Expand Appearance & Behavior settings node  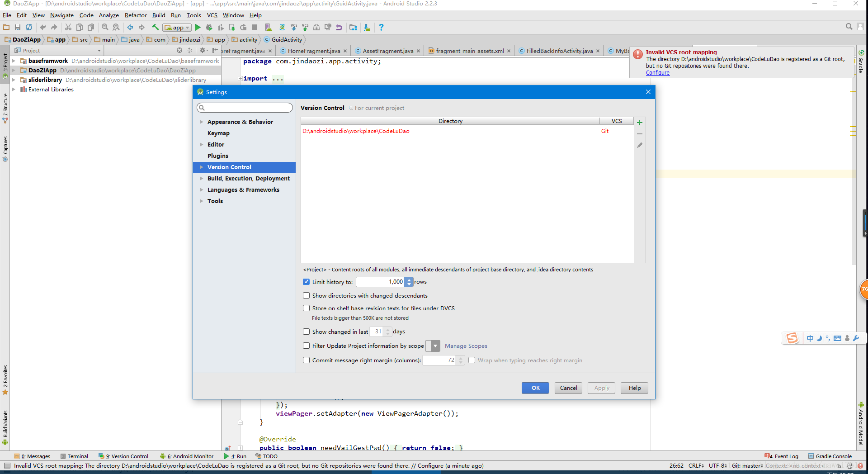click(x=202, y=122)
